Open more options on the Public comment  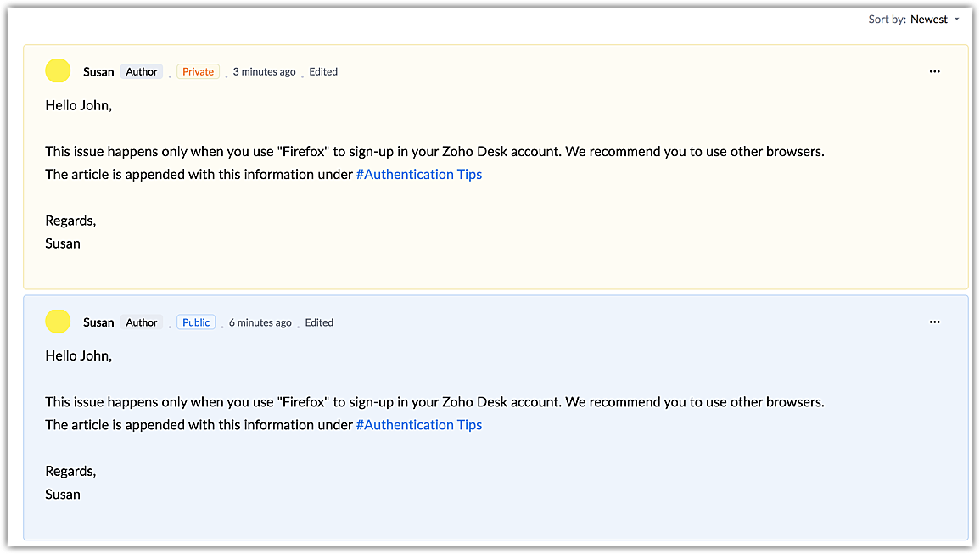click(x=934, y=322)
